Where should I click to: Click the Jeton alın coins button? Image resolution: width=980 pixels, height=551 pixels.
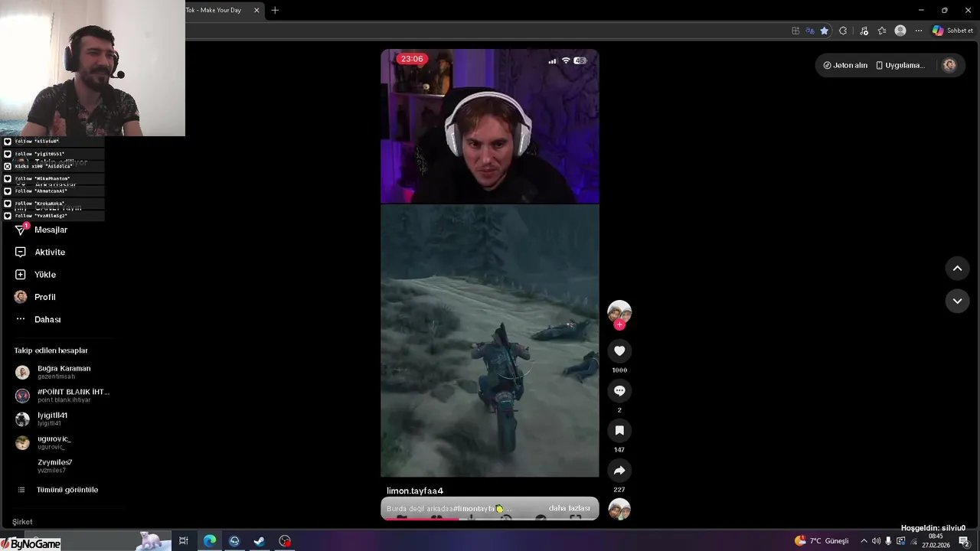[x=845, y=65]
